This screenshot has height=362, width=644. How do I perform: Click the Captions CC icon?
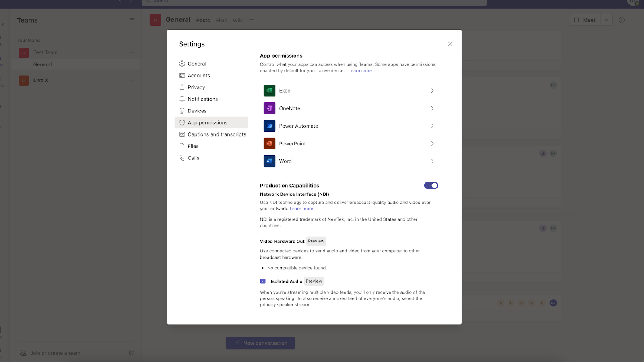182,134
